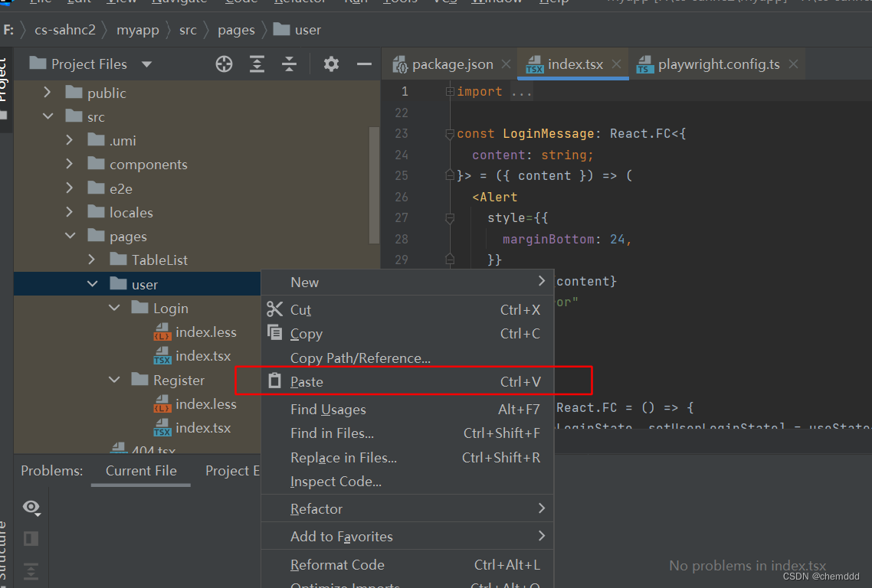The image size is (872, 588).
Task: Choose Copy Path/Reference from context menu
Action: point(408,358)
